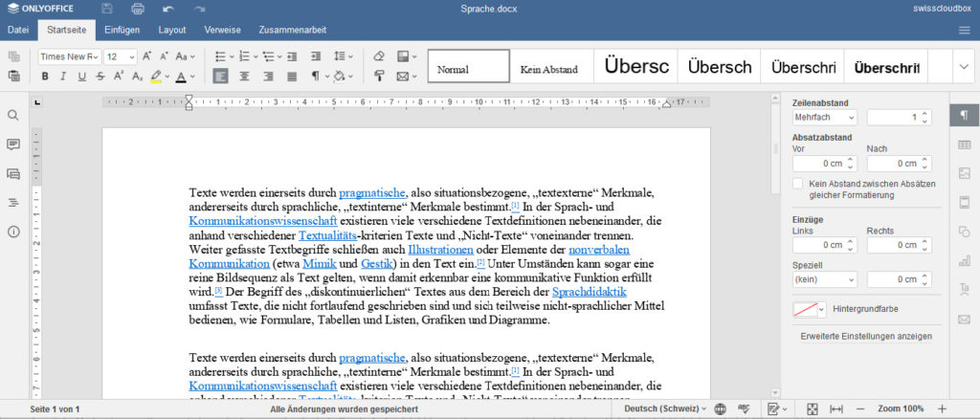The height and width of the screenshot is (420, 980).
Task: Apply superscript formatting
Action: tap(119, 77)
